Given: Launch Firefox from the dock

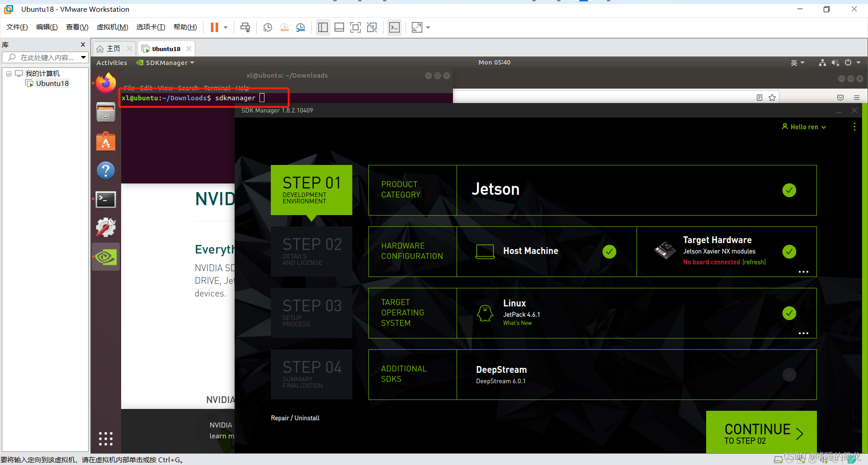Looking at the screenshot, I should [106, 83].
